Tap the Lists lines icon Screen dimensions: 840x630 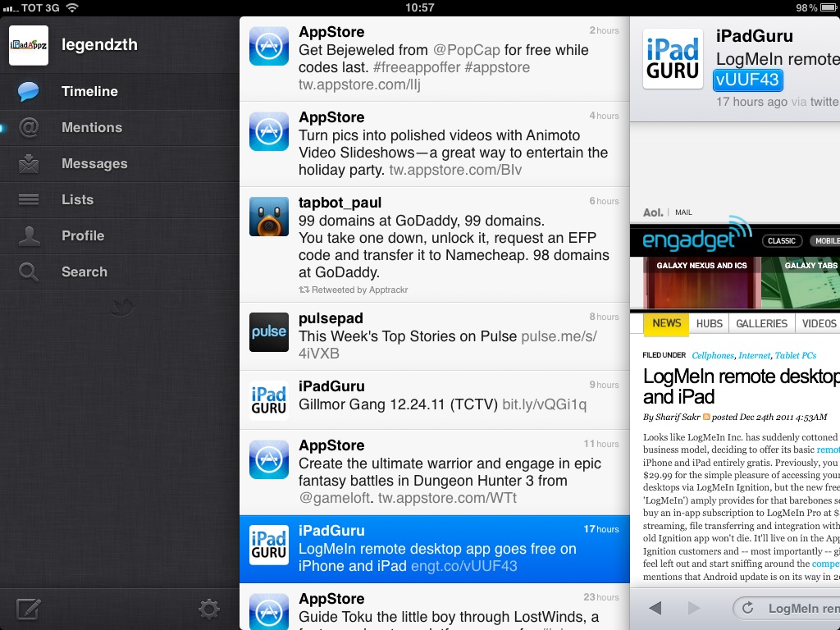[x=29, y=200]
